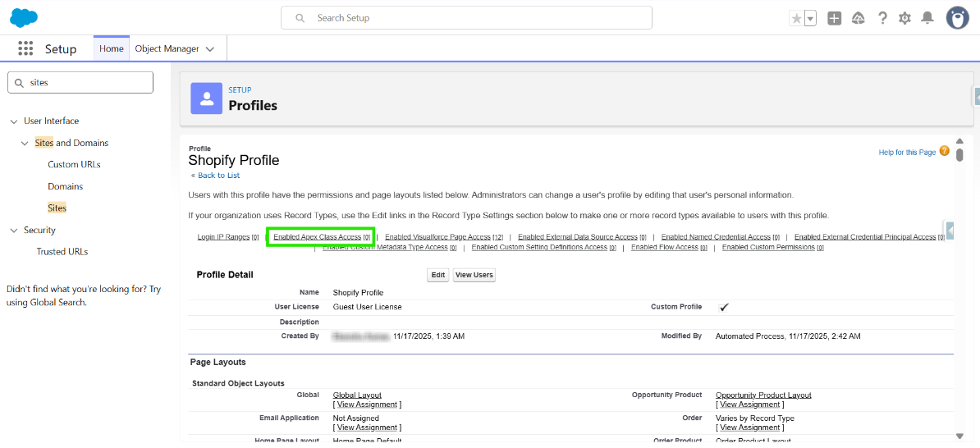Viewport: 980px width, 448px height.
Task: Open the favorites list dropdown arrow
Action: pos(810,18)
